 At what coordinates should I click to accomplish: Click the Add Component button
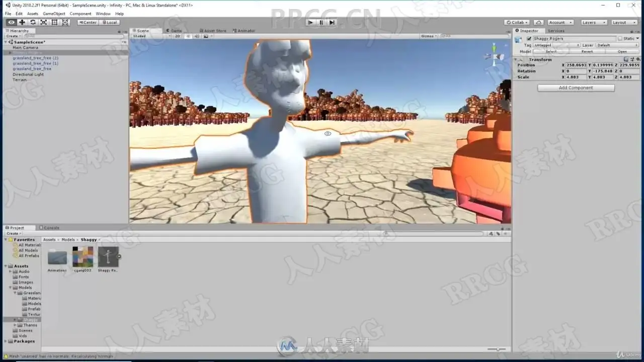pos(576,88)
